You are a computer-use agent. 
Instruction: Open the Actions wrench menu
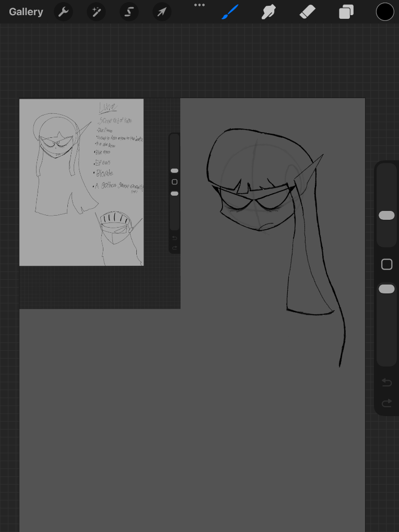click(63, 12)
